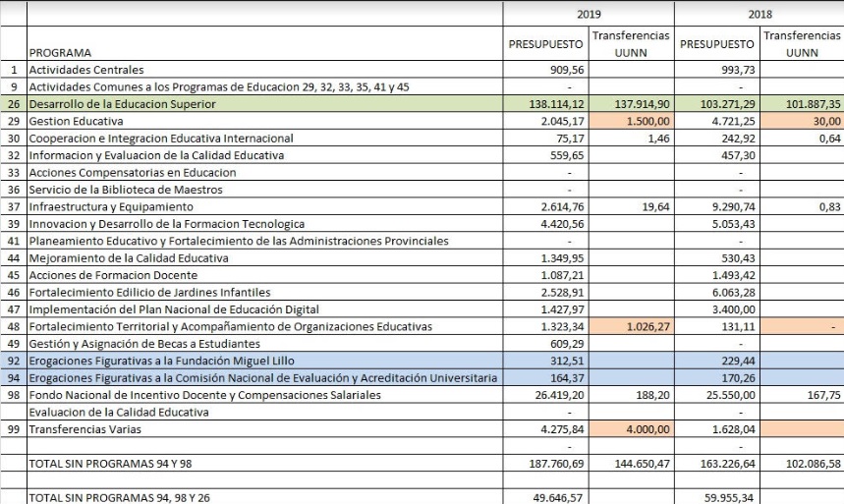Click the 2018 year header cell
Screen dimensions: 844x504
(759, 14)
